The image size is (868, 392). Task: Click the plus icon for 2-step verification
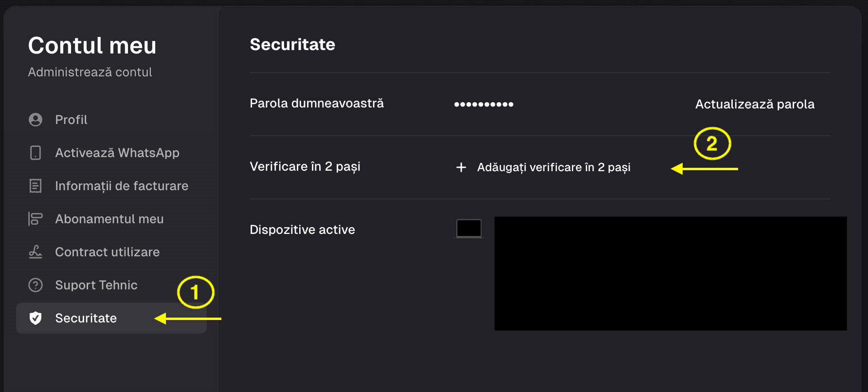click(x=461, y=167)
